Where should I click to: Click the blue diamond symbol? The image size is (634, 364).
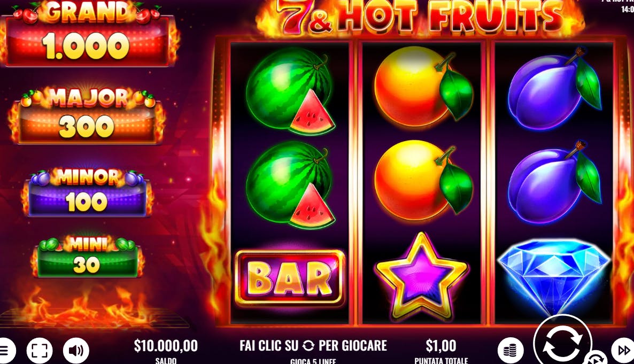click(553, 276)
